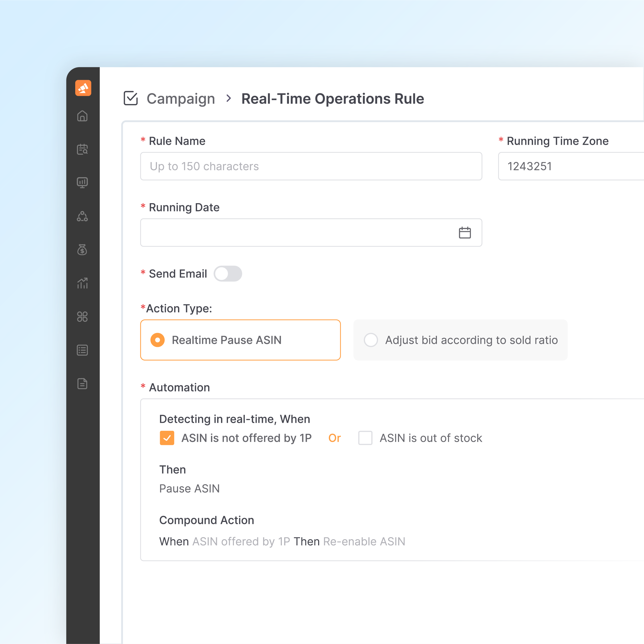The image size is (644, 644).
Task: Click the Rule Name input field
Action: coord(311,166)
